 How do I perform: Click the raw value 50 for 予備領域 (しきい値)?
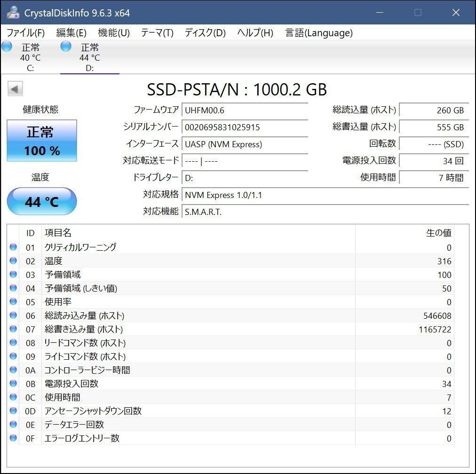point(447,288)
